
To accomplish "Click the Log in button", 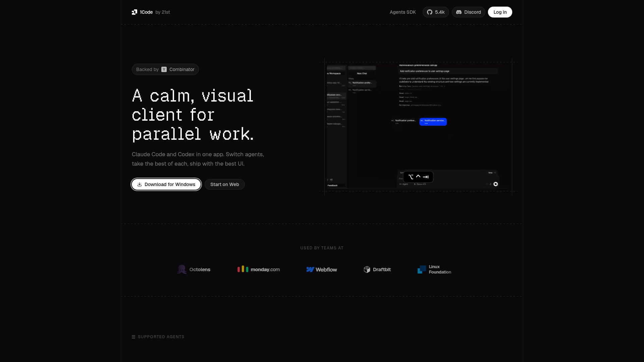I will tap(500, 12).
